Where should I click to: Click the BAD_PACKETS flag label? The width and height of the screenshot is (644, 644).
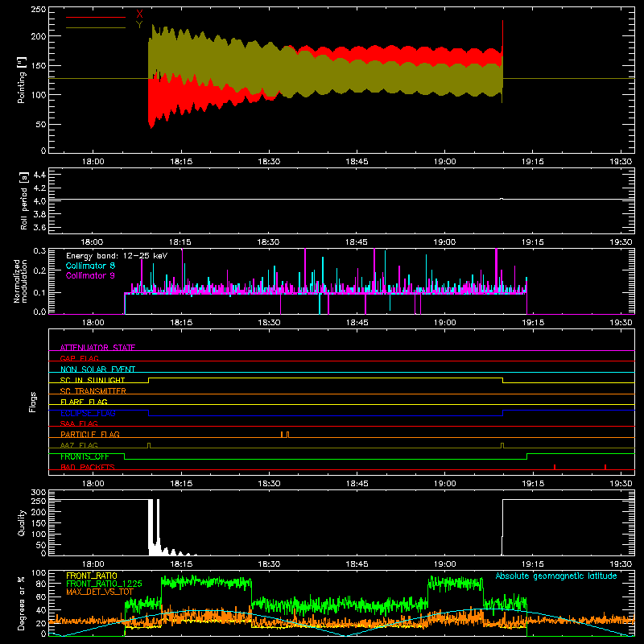[x=88, y=467]
